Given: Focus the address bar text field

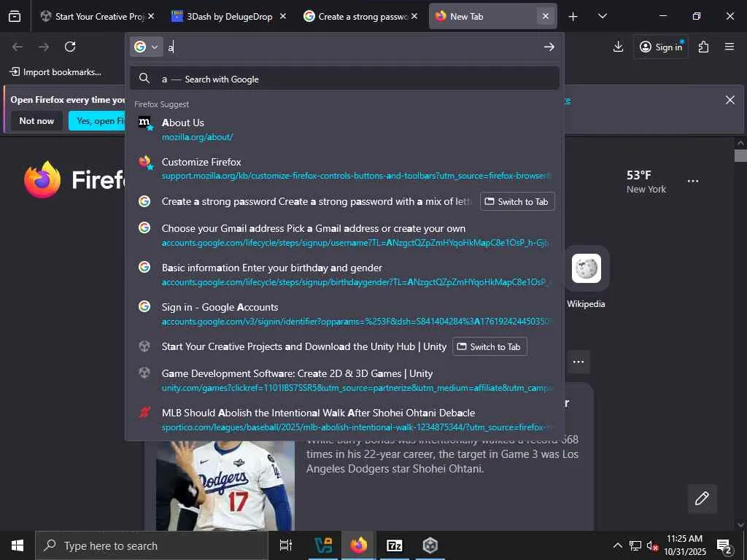Looking at the screenshot, I should (x=352, y=47).
